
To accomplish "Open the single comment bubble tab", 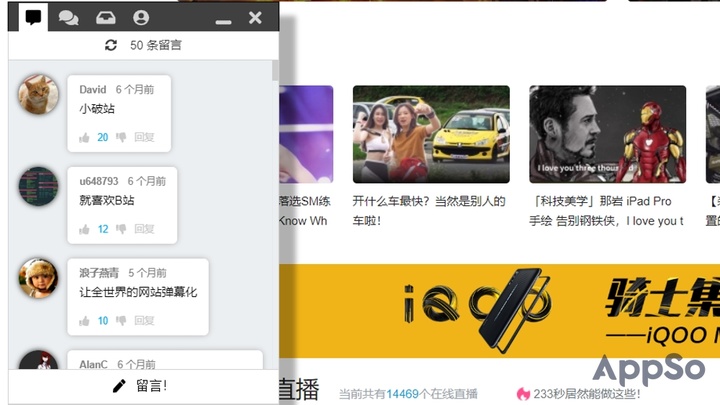I will [34, 17].
